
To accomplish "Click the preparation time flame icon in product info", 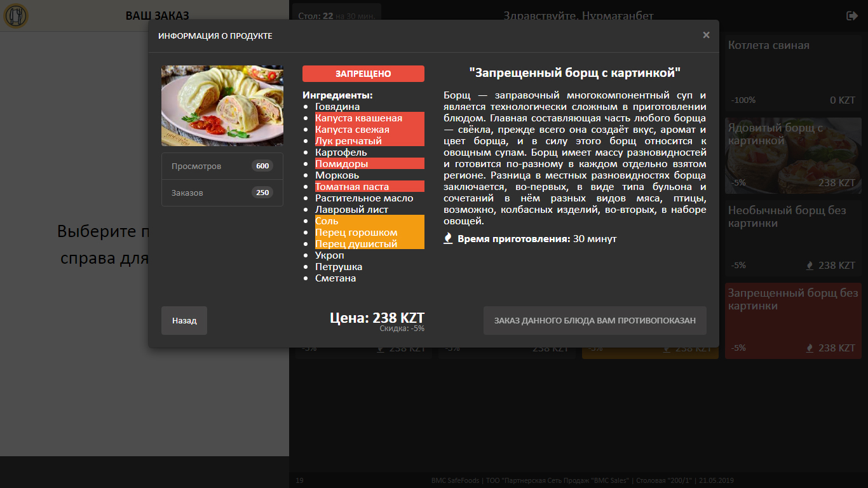I will click(x=449, y=240).
